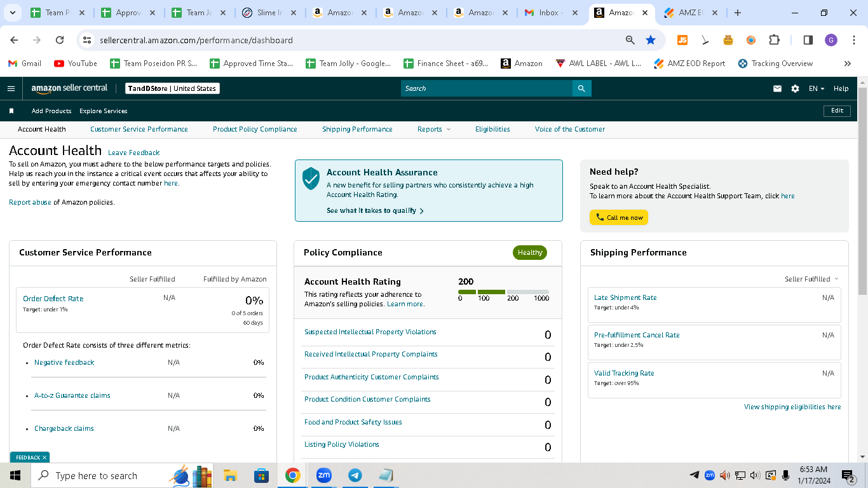The image size is (868, 488).
Task: Open the Chargeback claims link
Action: tap(64, 428)
